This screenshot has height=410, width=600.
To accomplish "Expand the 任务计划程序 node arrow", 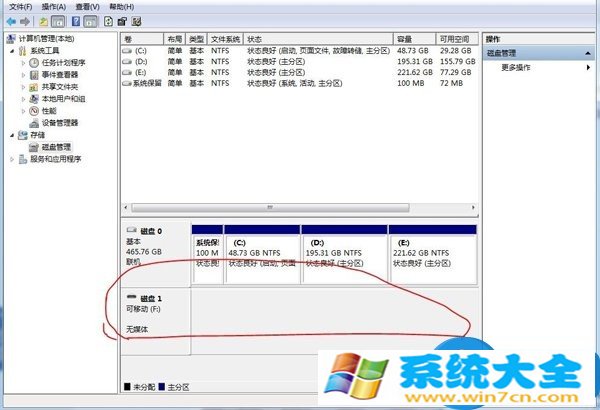I will point(23,63).
